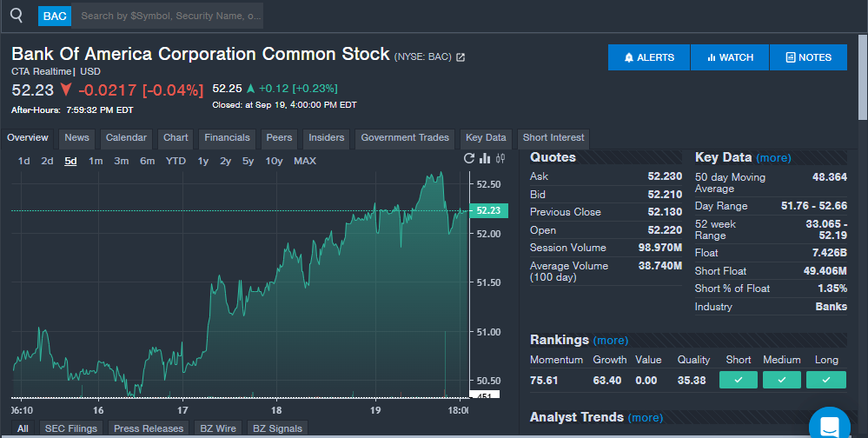Select the 1d chart range
868x438 pixels.
click(23, 161)
